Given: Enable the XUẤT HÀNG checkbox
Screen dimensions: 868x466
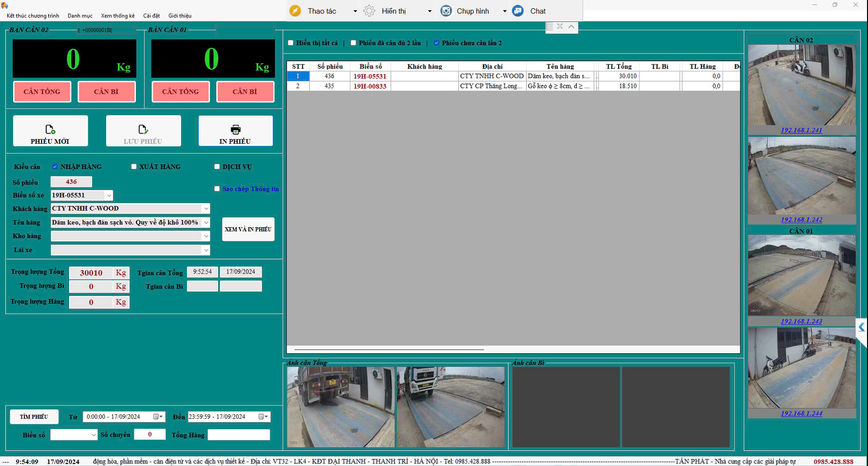Looking at the screenshot, I should click(134, 167).
